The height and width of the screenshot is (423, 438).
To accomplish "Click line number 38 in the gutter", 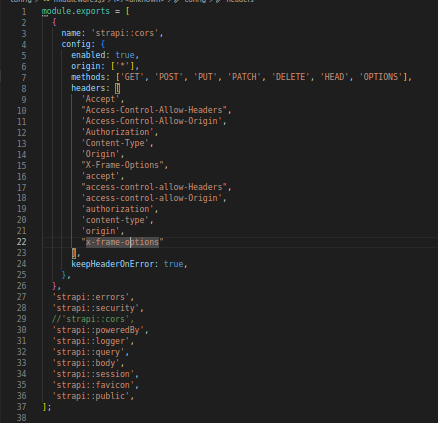I will [21, 418].
